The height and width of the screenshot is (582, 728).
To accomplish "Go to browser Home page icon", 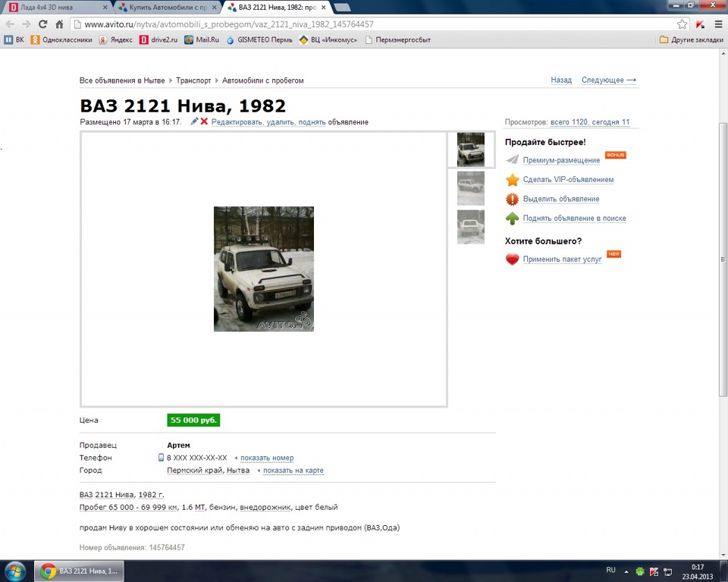I will click(59, 24).
